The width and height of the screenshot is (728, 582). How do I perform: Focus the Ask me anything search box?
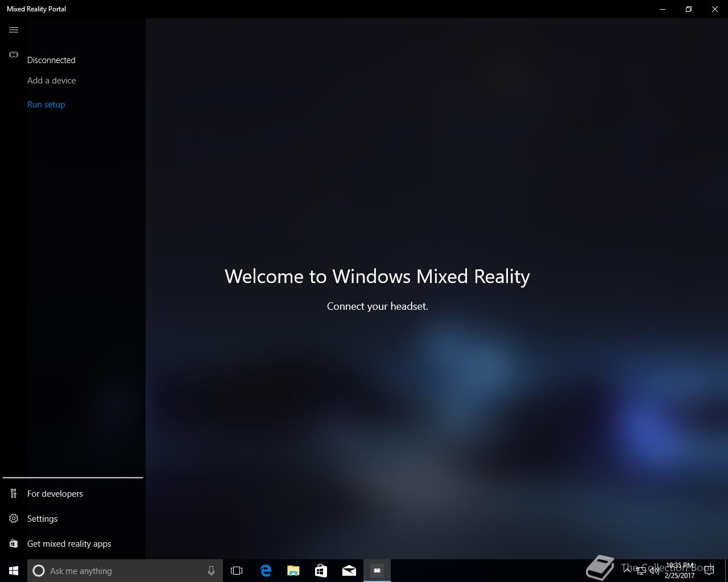pyautogui.click(x=125, y=571)
